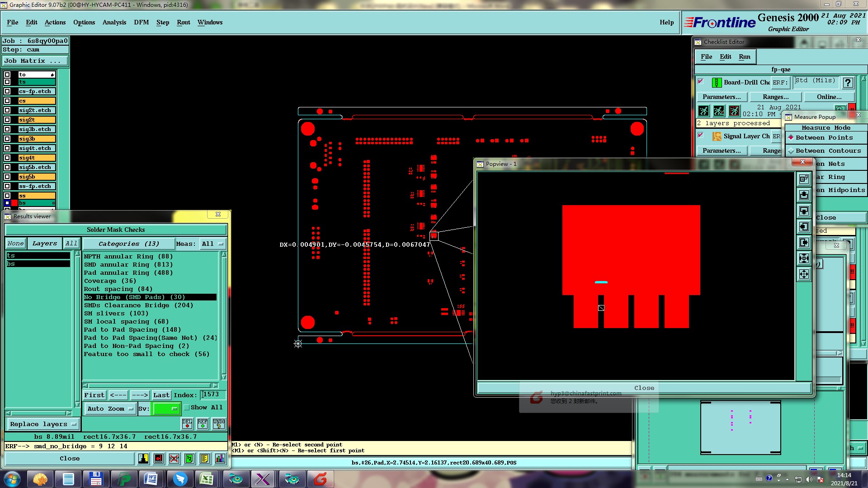Click the first run-action icon under Board-Drill Check
The image size is (868, 488).
(703, 111)
